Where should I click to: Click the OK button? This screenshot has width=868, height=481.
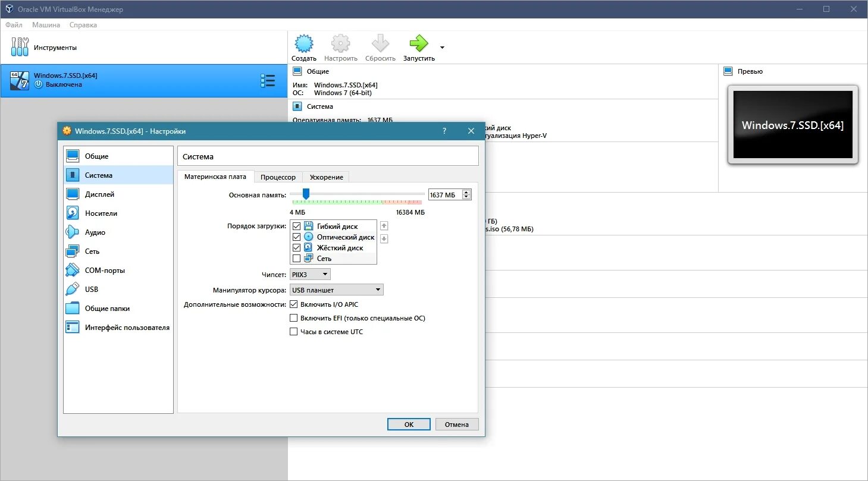(x=409, y=424)
